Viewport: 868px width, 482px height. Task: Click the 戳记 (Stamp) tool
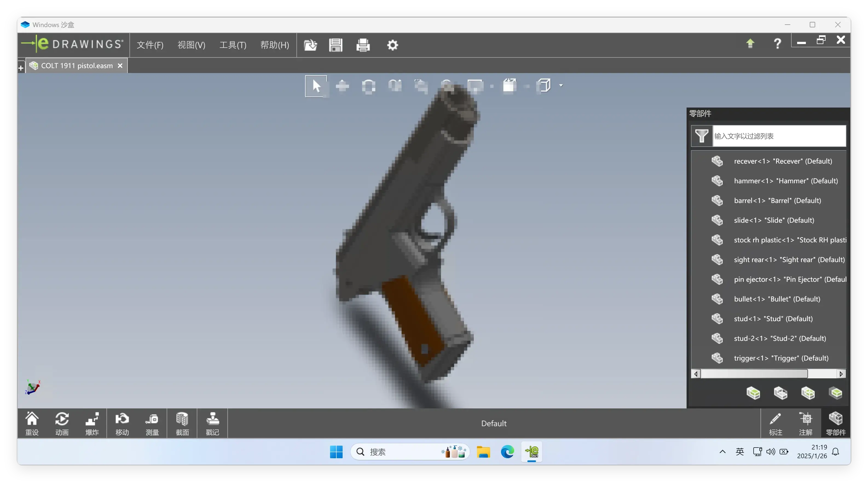click(213, 423)
